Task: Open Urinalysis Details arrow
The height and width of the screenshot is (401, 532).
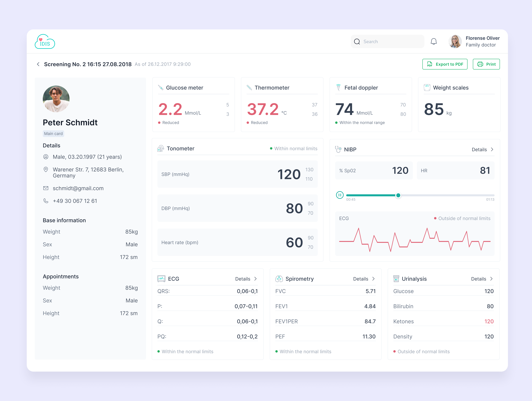Action: (x=491, y=279)
